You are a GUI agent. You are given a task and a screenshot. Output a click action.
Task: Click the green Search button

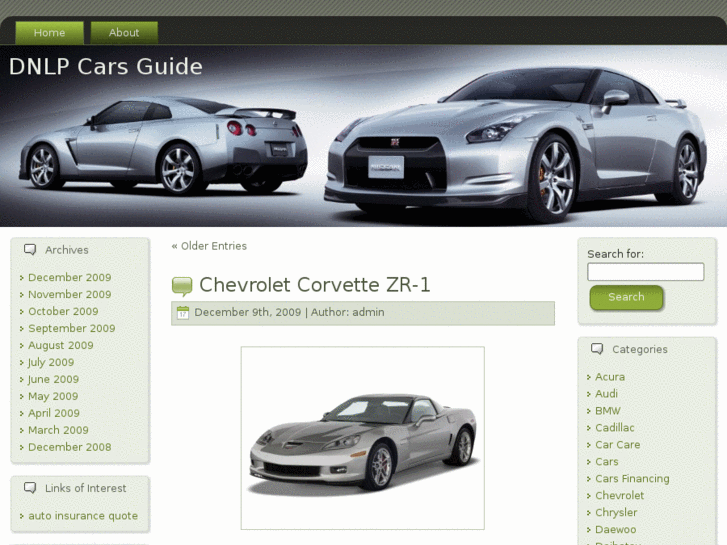point(626,297)
